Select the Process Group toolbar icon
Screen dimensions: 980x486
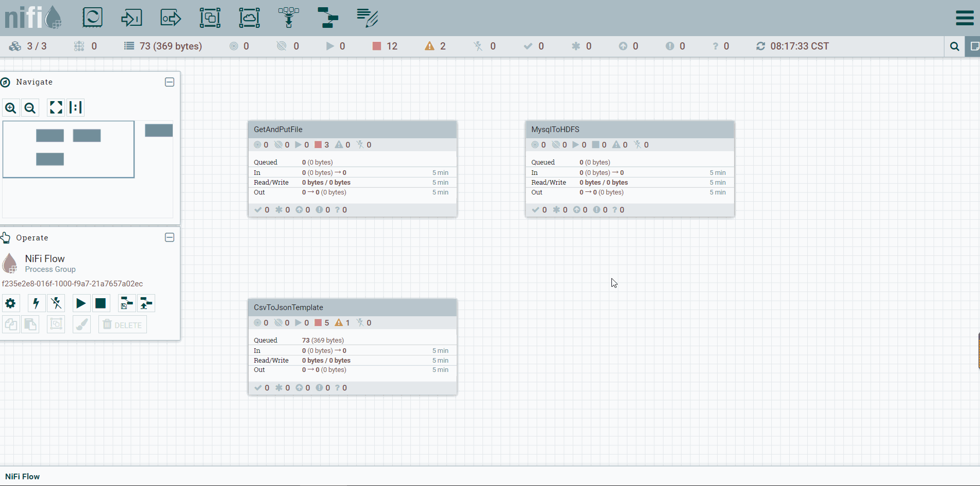click(x=210, y=18)
